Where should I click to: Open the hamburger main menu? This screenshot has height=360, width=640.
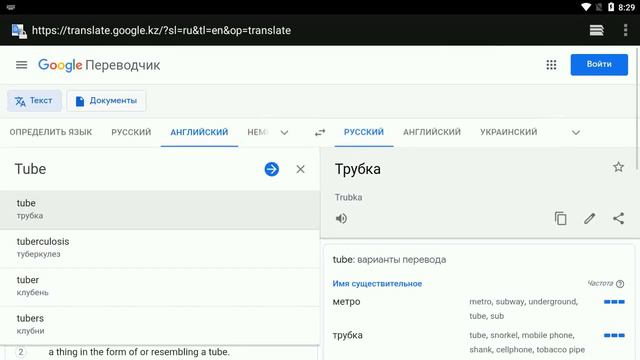21,65
